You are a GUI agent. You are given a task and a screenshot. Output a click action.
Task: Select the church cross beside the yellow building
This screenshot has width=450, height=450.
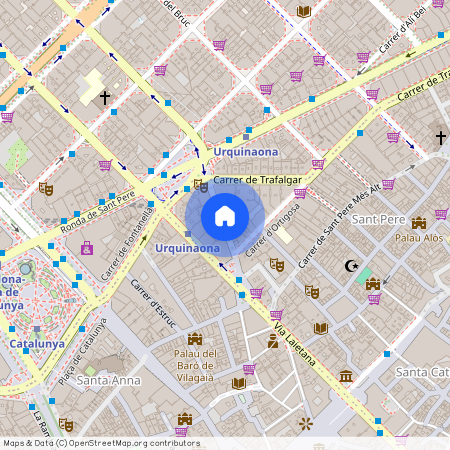point(105,98)
